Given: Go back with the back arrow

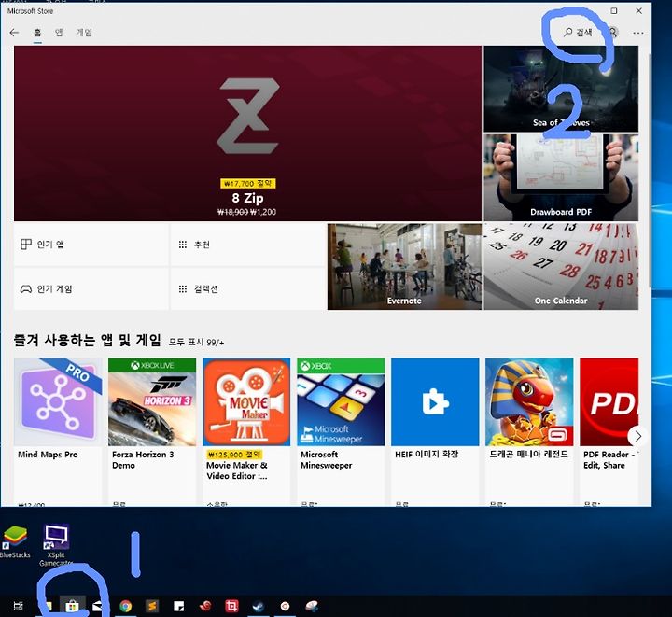Looking at the screenshot, I should point(14,33).
